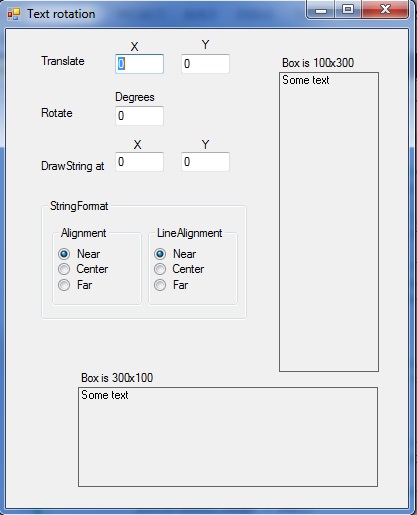Screen dimensions: 417x515
Task: Click the DrawString at Y field
Action: 205,162
